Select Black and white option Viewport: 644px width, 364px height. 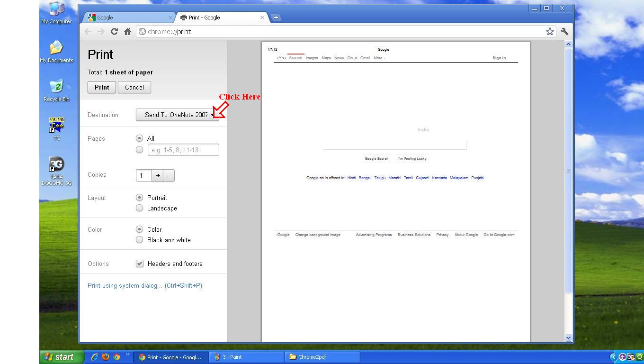[x=139, y=239]
